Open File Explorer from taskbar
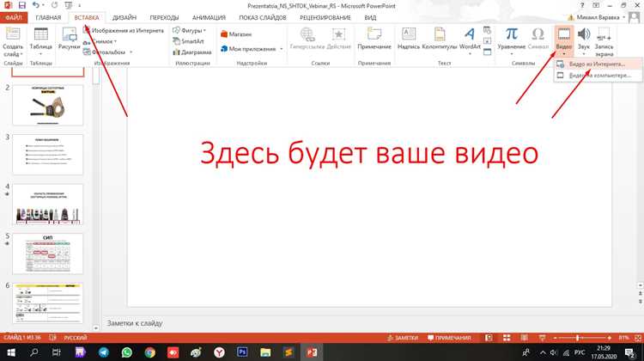This screenshot has width=644, height=361. click(x=265, y=352)
